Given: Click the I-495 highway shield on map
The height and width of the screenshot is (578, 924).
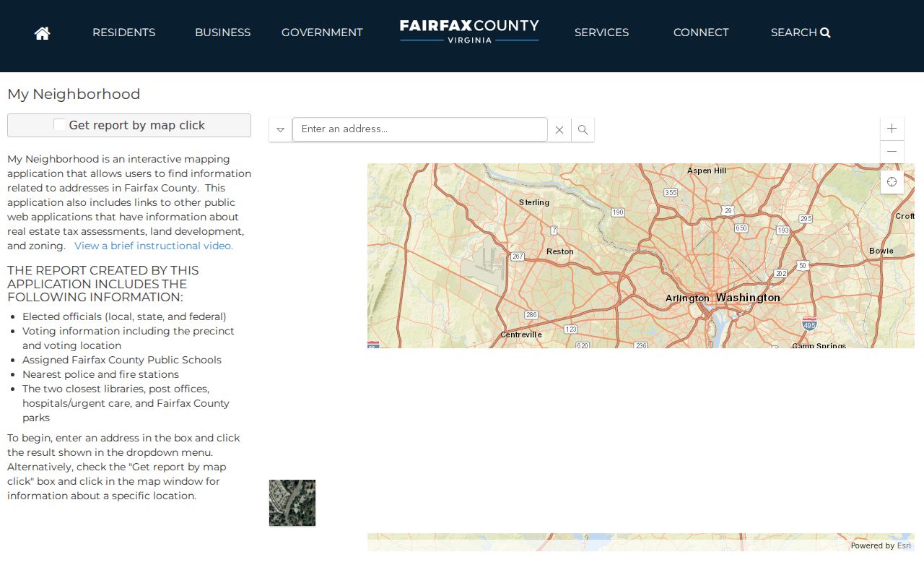Looking at the screenshot, I should pos(809,324).
